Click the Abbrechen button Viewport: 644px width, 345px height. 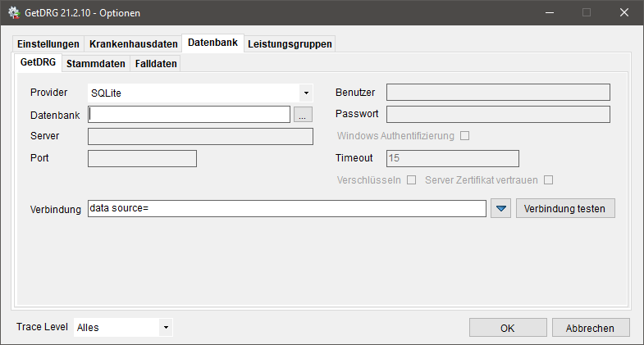click(x=590, y=328)
